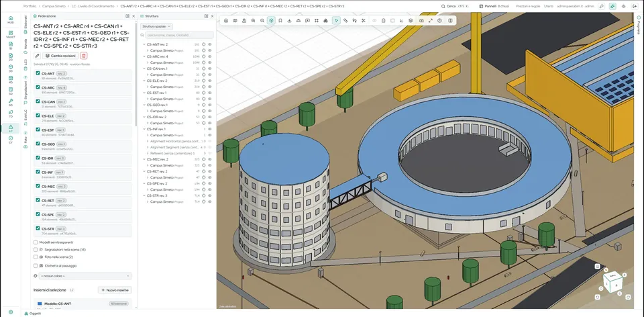Click the pencil edit federation icon
Viewport: 644px width, 317px height.
tap(38, 56)
